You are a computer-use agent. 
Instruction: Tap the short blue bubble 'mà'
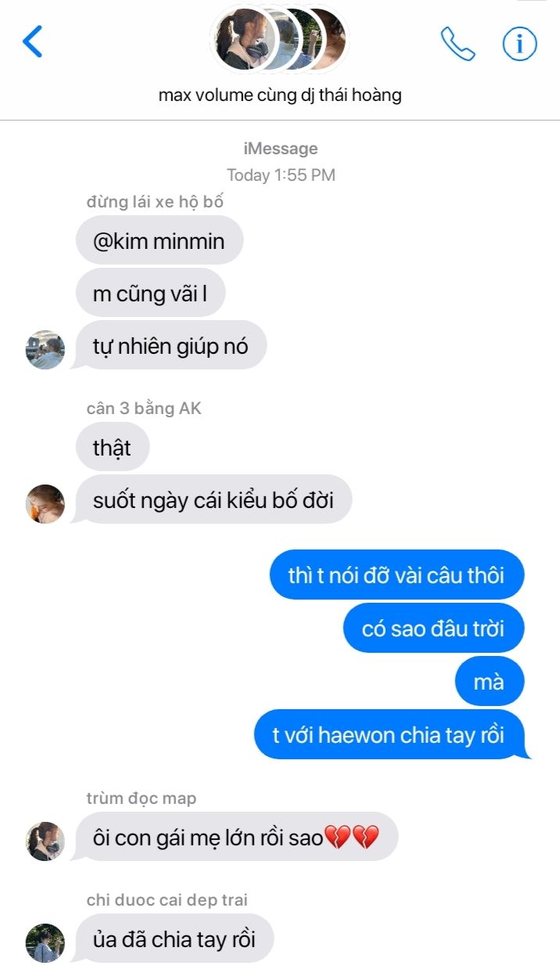489,681
